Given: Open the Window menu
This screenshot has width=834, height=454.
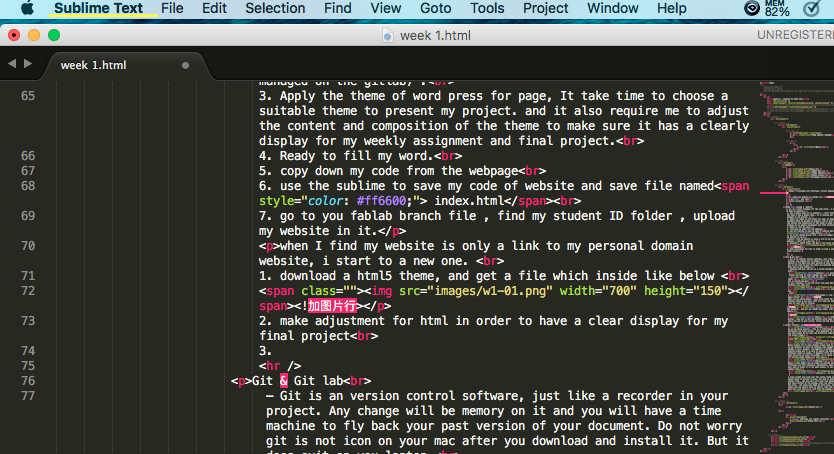Looking at the screenshot, I should click(x=613, y=9).
